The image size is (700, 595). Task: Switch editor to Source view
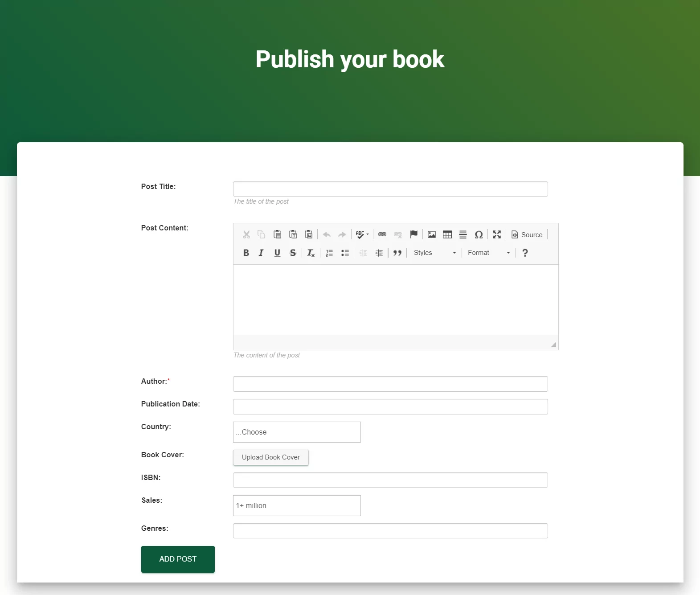[x=527, y=234]
